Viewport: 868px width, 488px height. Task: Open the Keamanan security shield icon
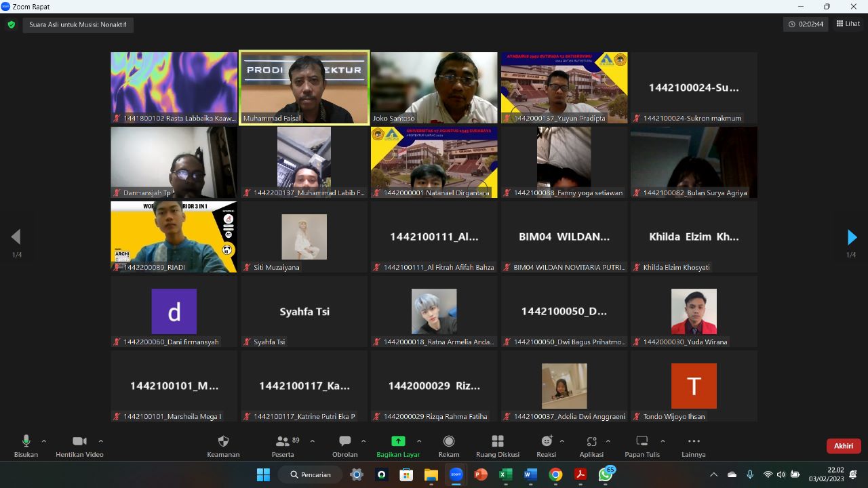[x=223, y=442]
